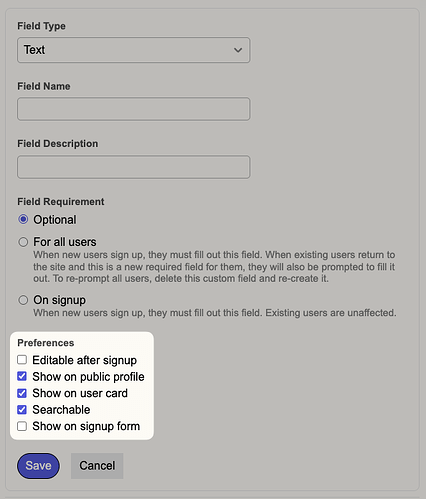Click the blue Save button
Image resolution: width=426 pixels, height=499 pixels.
coord(38,466)
